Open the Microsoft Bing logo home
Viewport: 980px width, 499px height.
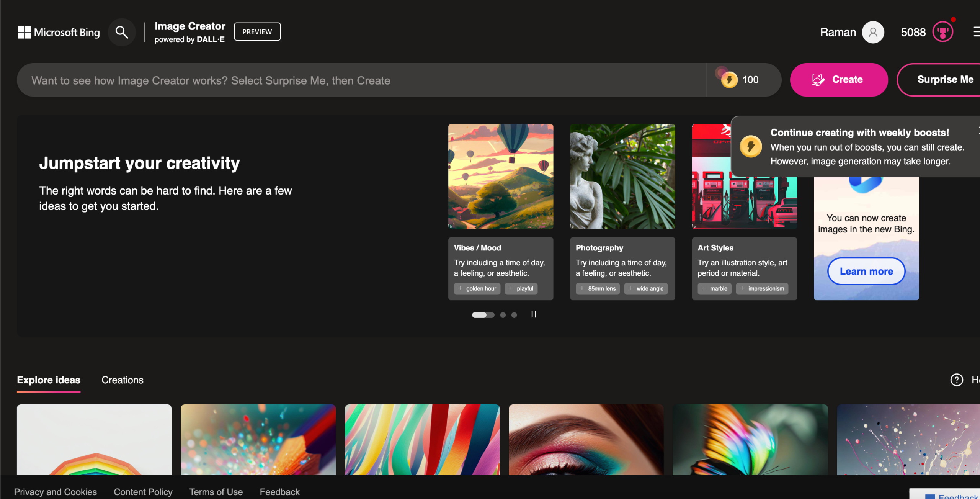tap(59, 32)
